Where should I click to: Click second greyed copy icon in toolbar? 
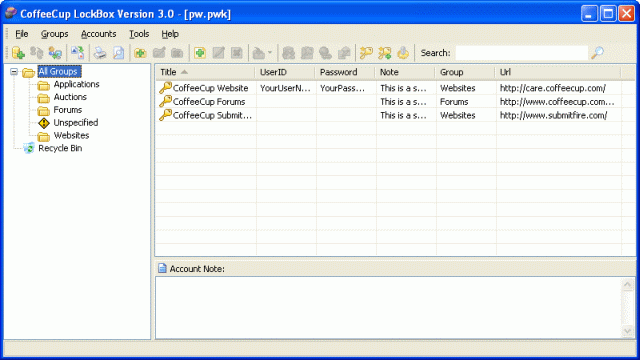click(307, 53)
